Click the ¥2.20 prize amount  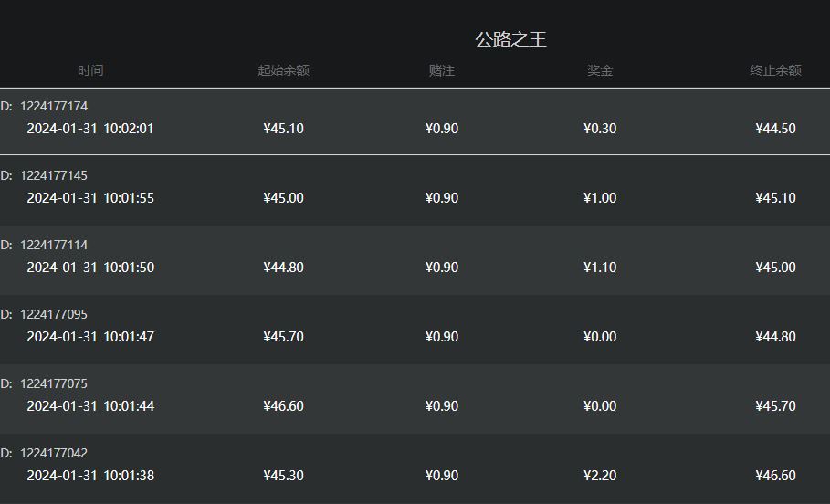[x=600, y=476]
